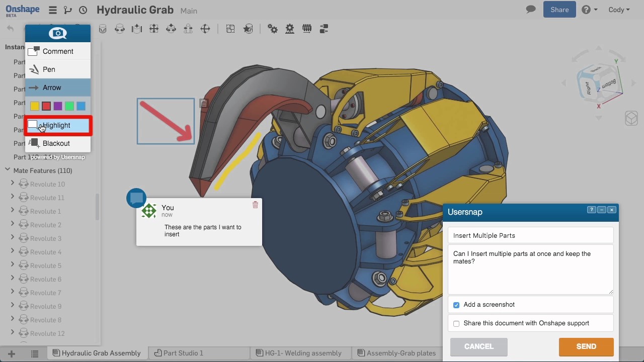Select the Revolute mate tool
Screen dimensions: 644x362
pos(120,29)
